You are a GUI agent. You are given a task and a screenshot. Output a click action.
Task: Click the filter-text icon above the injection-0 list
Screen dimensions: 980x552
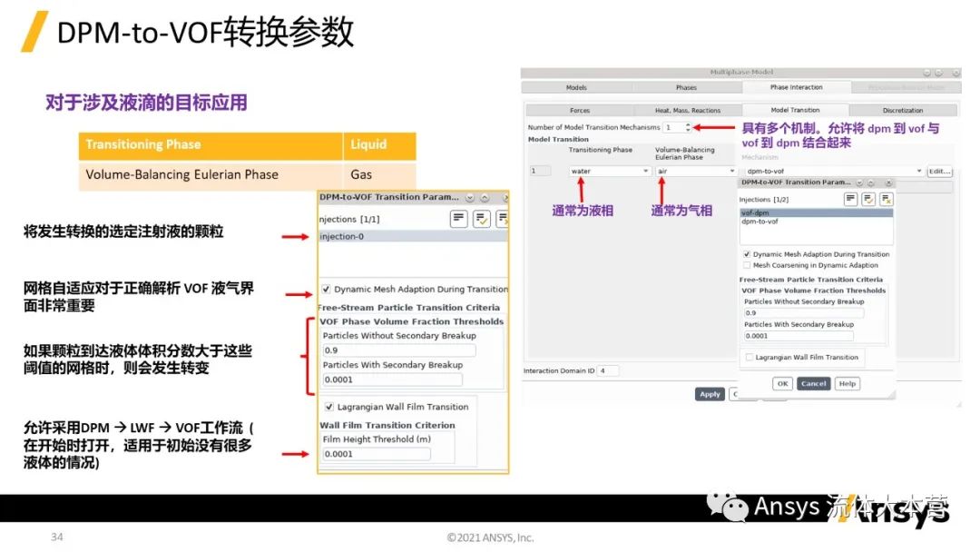point(459,218)
